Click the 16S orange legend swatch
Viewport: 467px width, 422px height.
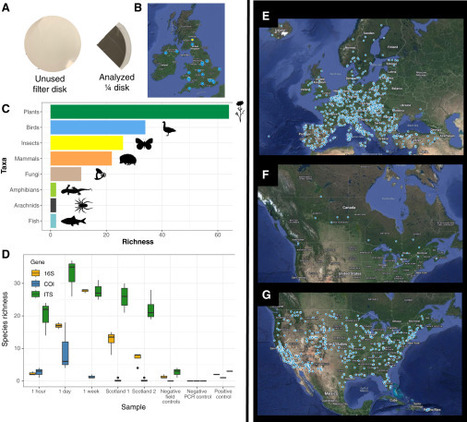click(36, 273)
